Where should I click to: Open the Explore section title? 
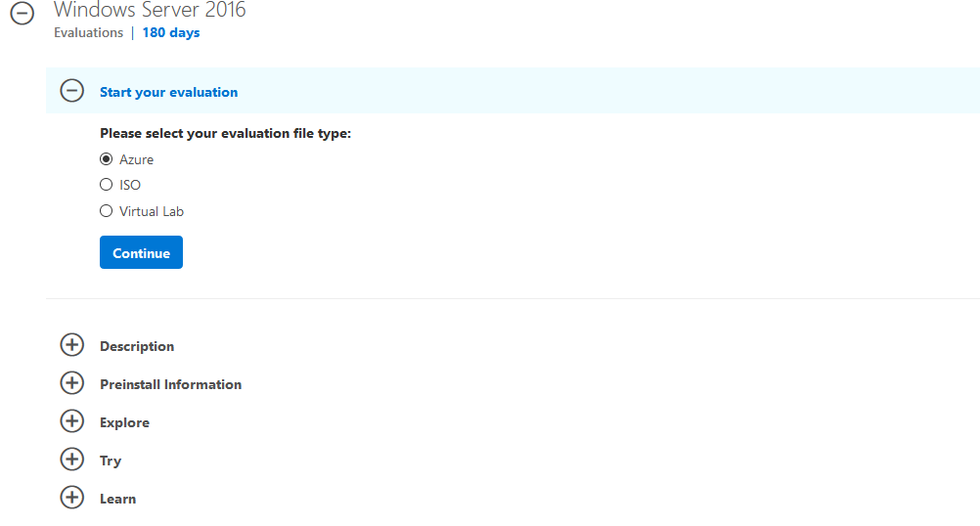(124, 423)
